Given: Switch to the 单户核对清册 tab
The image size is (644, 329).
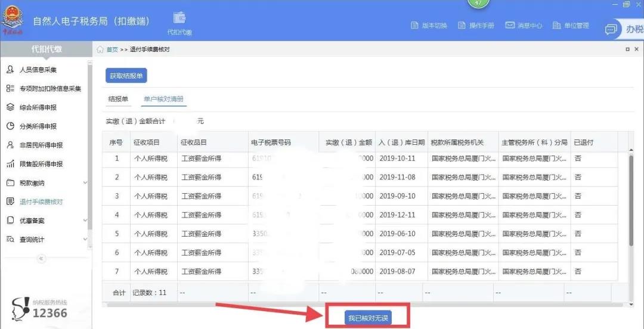Looking at the screenshot, I should coord(163,99).
